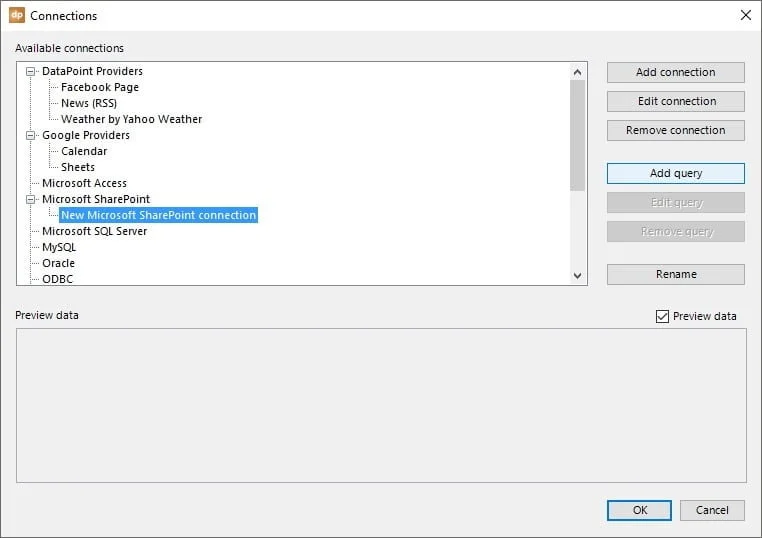Select ODBC in the connections tree
The height and width of the screenshot is (538, 762).
[x=57, y=279]
